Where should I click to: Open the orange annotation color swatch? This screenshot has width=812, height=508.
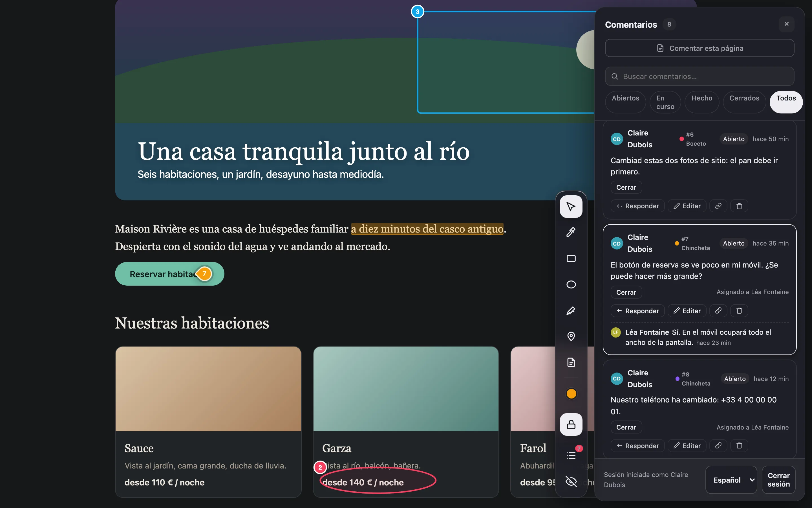[571, 393]
